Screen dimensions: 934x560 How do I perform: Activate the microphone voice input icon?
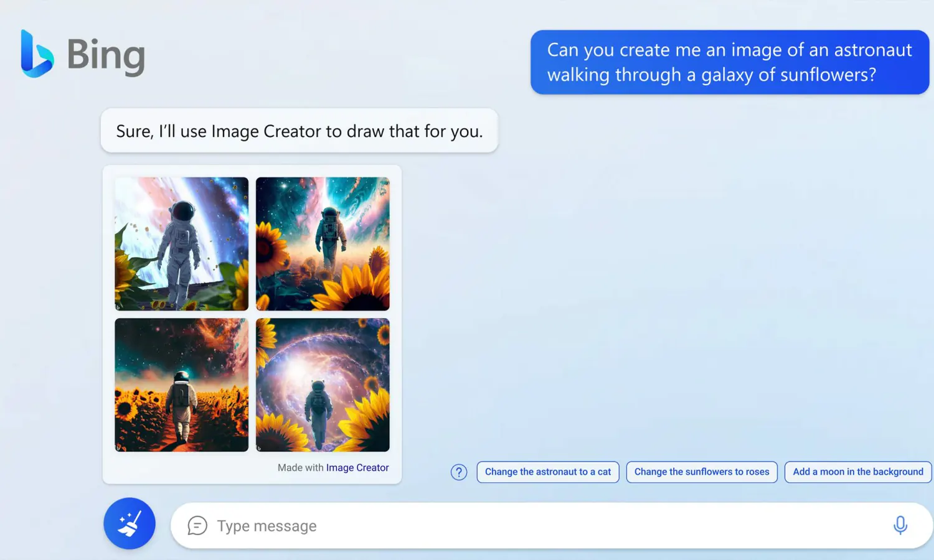tap(900, 526)
